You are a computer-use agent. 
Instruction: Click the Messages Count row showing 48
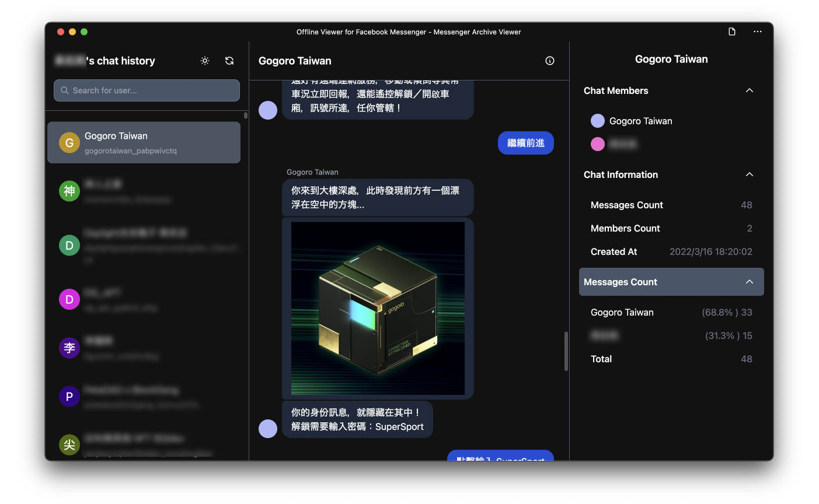[671, 205]
